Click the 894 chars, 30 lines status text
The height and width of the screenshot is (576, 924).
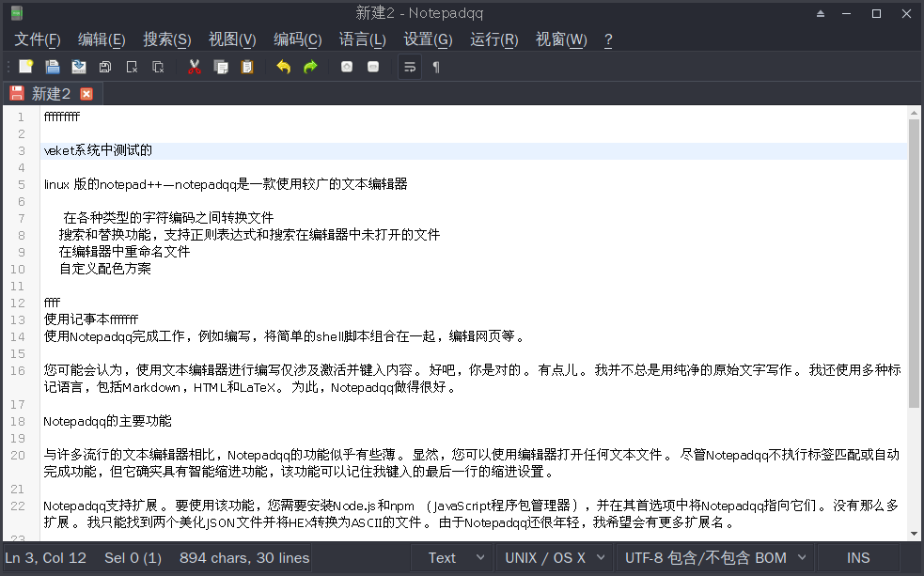click(x=244, y=558)
